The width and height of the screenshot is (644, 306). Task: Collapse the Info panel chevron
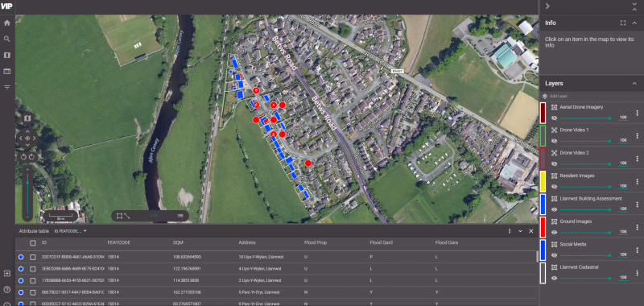pyautogui.click(x=634, y=23)
